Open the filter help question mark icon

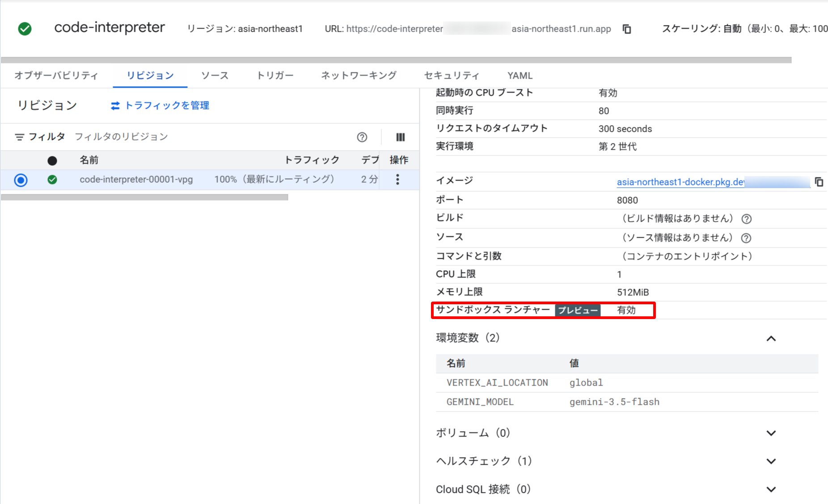(x=362, y=137)
